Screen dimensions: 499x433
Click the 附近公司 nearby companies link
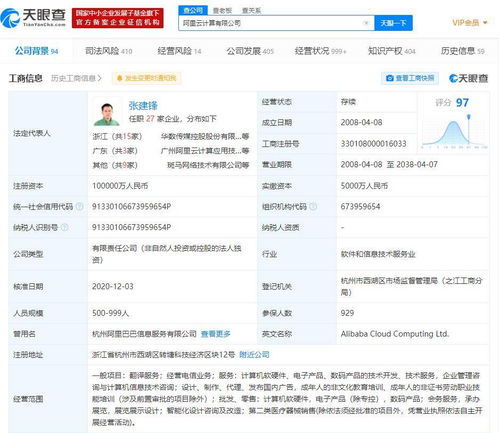[254, 354]
